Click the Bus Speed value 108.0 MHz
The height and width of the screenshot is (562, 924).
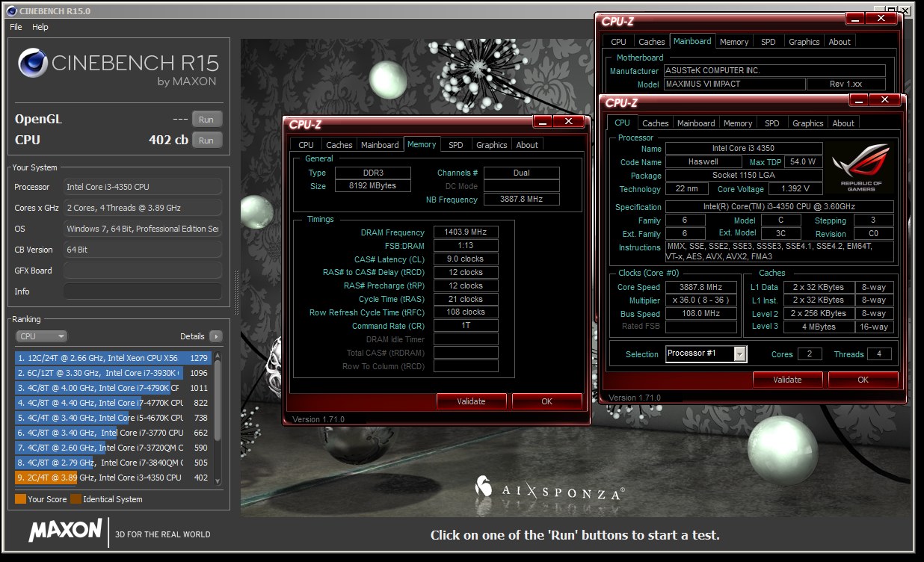pos(701,314)
